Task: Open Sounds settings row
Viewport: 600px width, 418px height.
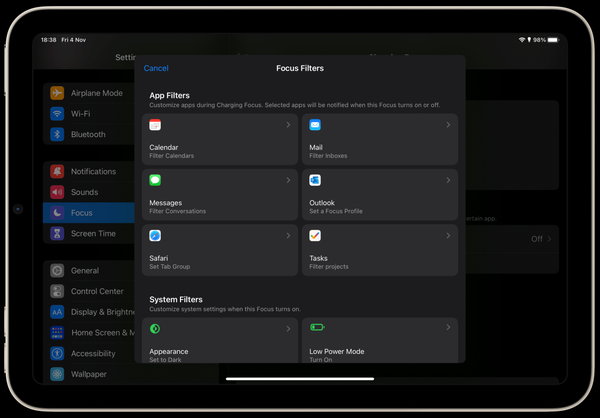Action: pyautogui.click(x=89, y=192)
